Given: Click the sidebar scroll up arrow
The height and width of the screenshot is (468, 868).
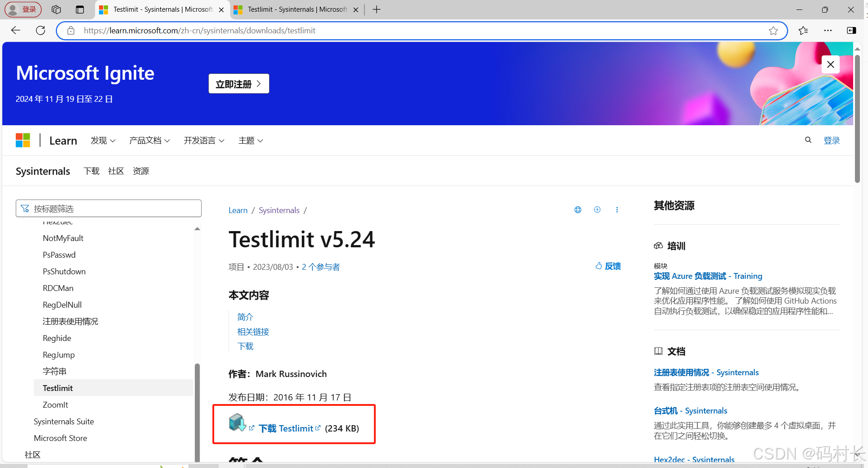Looking at the screenshot, I should 197,229.
